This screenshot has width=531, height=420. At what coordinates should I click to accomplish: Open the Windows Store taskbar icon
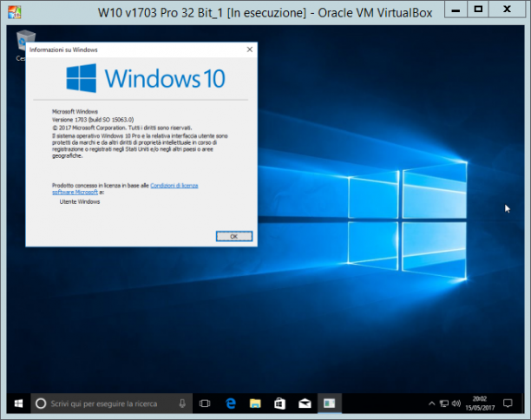click(279, 404)
